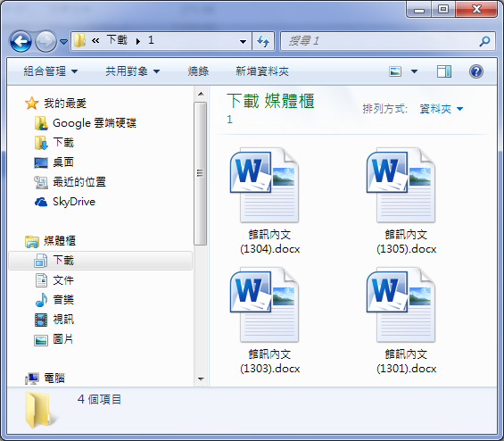Open 排列方式 資料夾 dropdown
The width and height of the screenshot is (504, 441).
pos(442,109)
